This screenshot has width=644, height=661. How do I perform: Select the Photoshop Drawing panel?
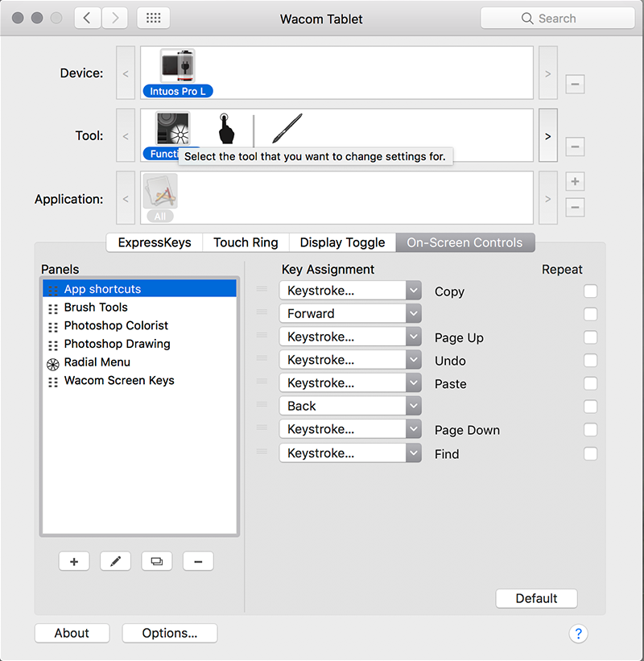point(139,344)
